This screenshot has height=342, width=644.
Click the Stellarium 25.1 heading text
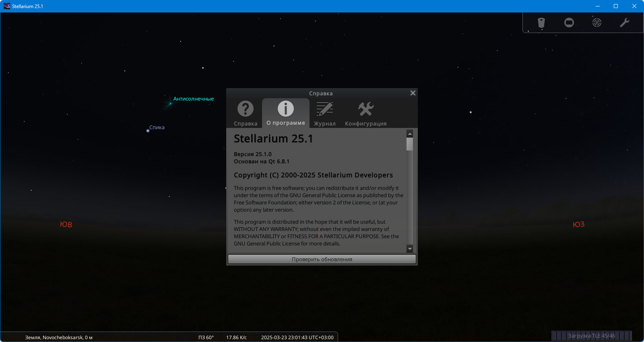pos(273,139)
